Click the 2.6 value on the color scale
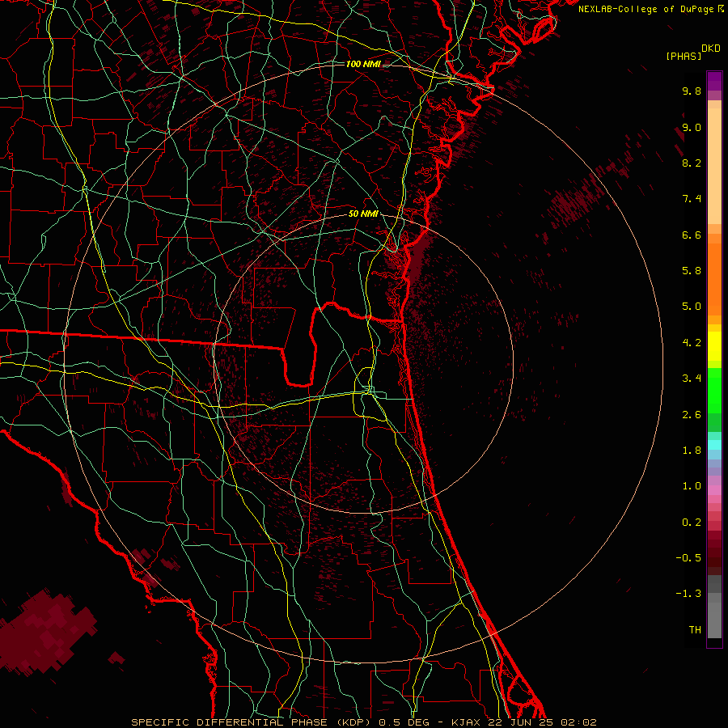The height and width of the screenshot is (728, 728). click(x=692, y=415)
